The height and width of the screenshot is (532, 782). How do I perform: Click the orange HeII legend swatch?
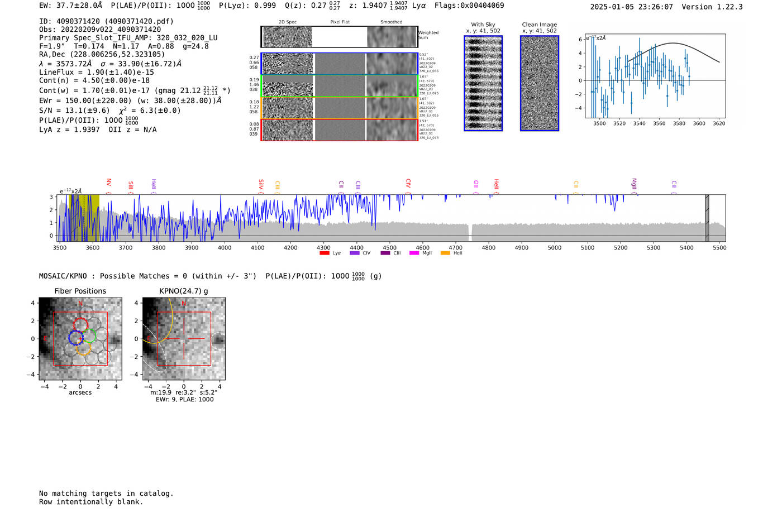pyautogui.click(x=445, y=253)
